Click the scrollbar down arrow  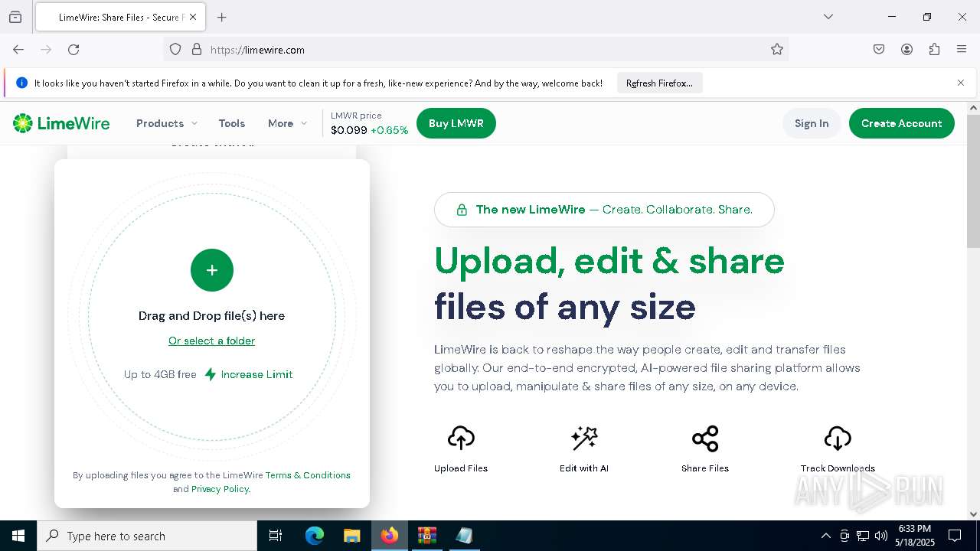tap(973, 514)
